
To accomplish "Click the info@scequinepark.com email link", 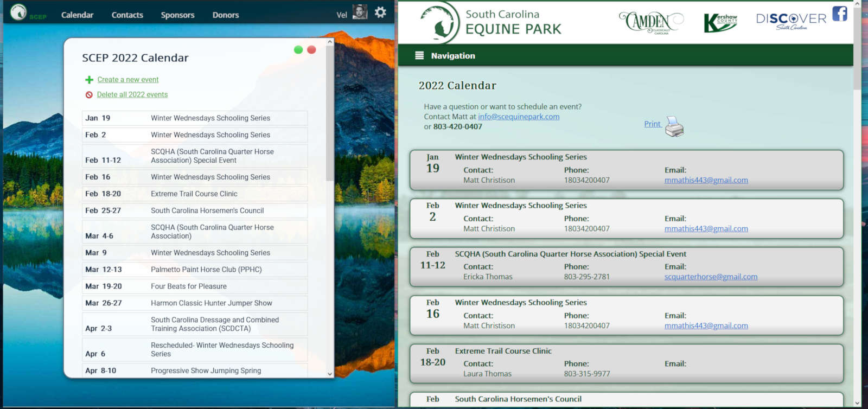I will [x=518, y=117].
